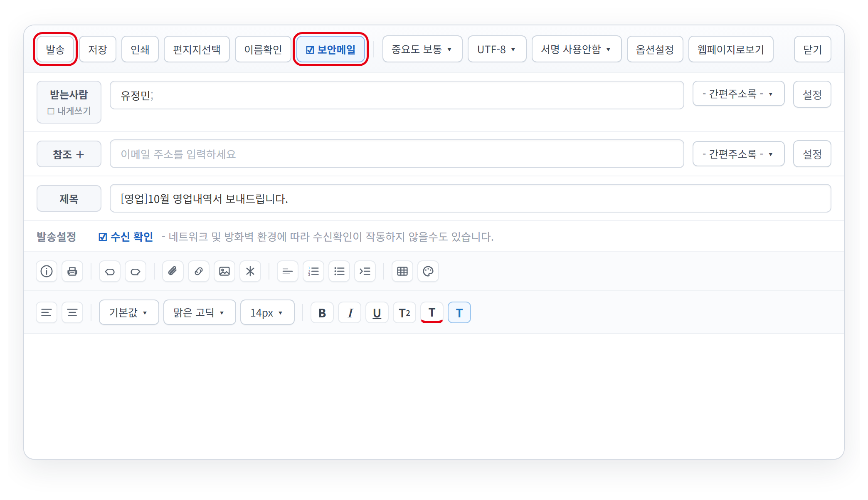Open the 맑은 고딕 font dropdown
Viewport: 868px width, 500px height.
tap(200, 312)
